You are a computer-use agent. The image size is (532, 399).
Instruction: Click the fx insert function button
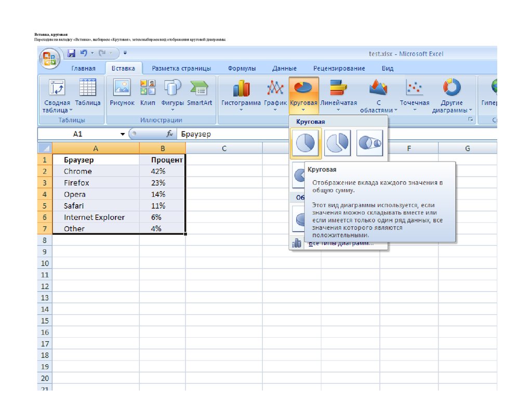point(170,134)
